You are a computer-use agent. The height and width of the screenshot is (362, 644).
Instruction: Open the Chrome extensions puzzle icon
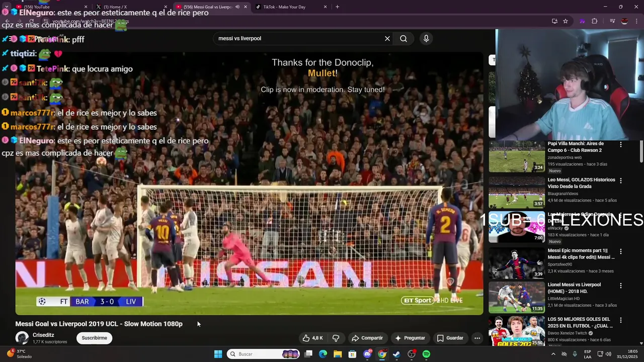tap(595, 21)
